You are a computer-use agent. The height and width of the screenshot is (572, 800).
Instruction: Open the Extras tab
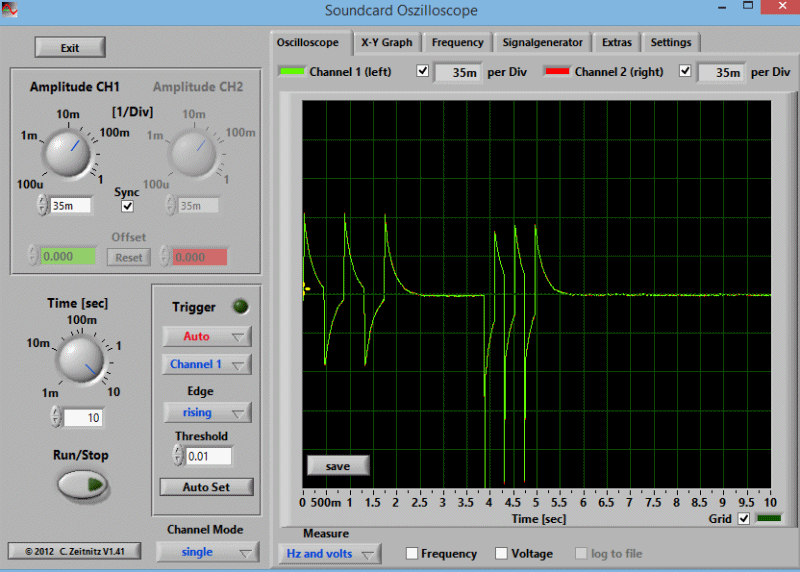(x=616, y=42)
